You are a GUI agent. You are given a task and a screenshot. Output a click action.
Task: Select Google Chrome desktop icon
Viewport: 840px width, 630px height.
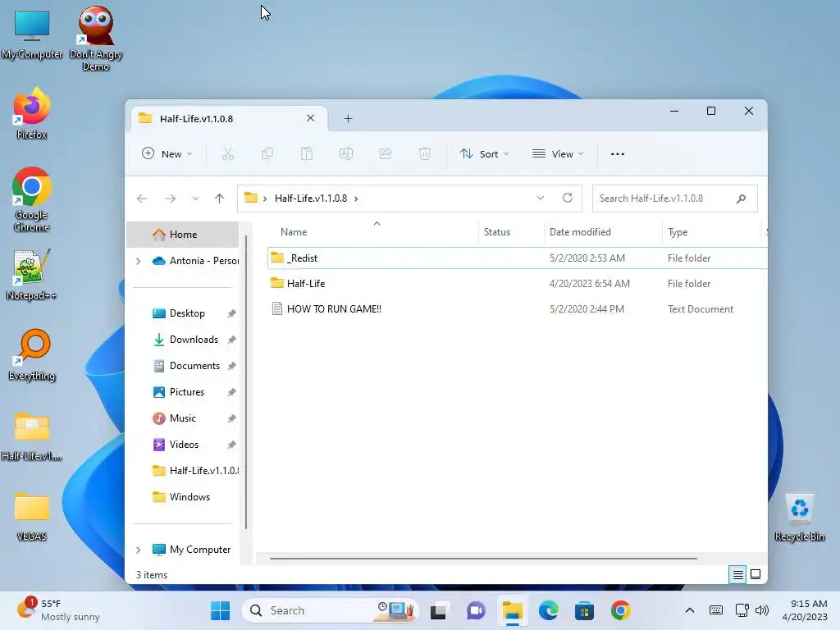pos(32,199)
